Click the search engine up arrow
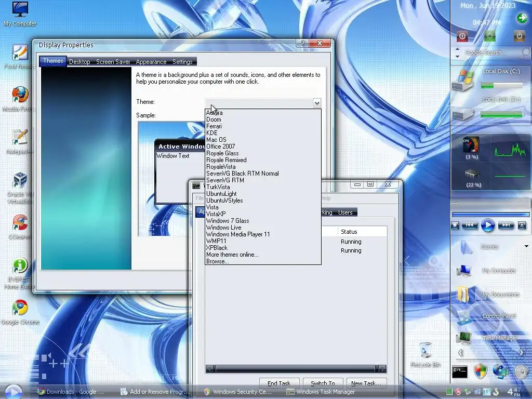Screen dimensions: 532x399 (457, 49)
